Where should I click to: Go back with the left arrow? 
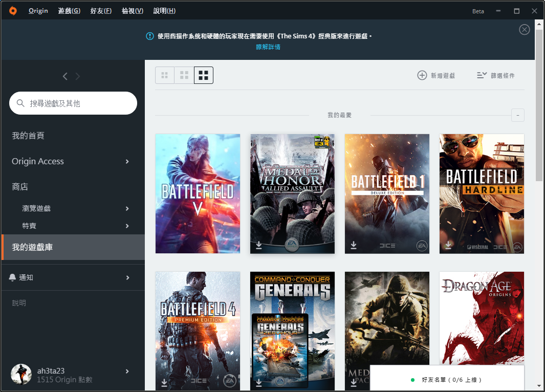point(65,76)
